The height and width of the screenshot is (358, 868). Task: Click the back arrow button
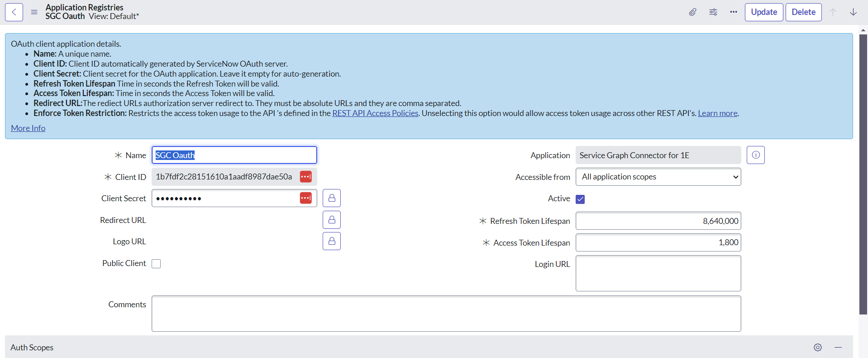tap(14, 12)
